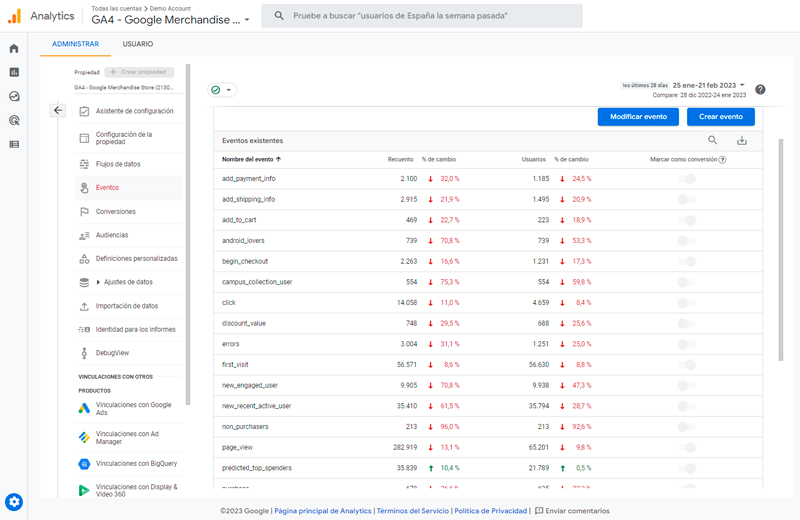This screenshot has width=800, height=520.
Task: Click the errors event name
Action: tap(231, 344)
